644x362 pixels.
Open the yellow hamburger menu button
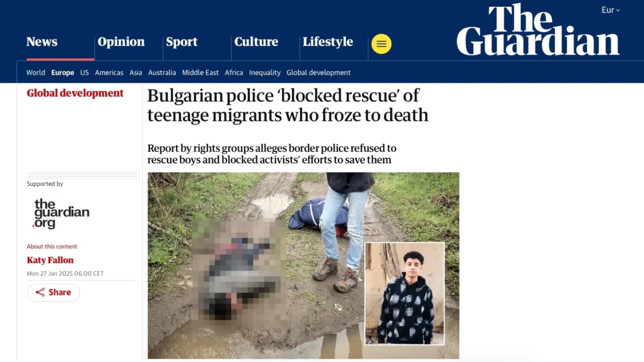381,44
